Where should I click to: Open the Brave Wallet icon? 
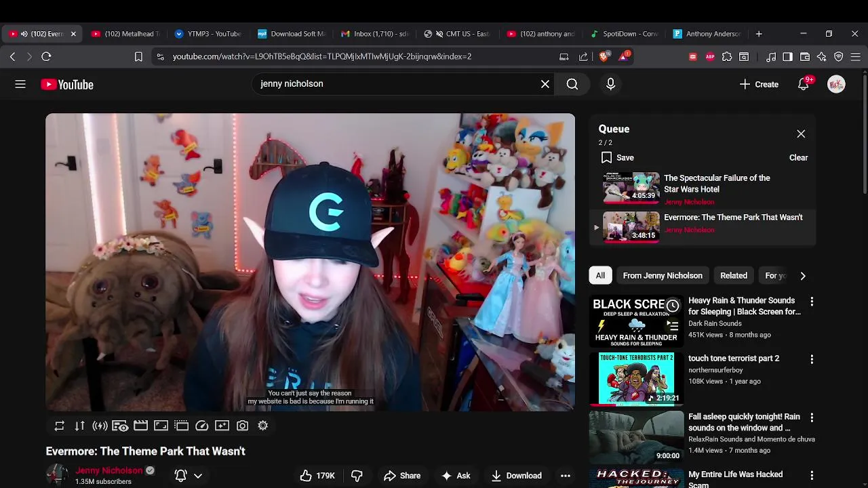click(x=805, y=57)
